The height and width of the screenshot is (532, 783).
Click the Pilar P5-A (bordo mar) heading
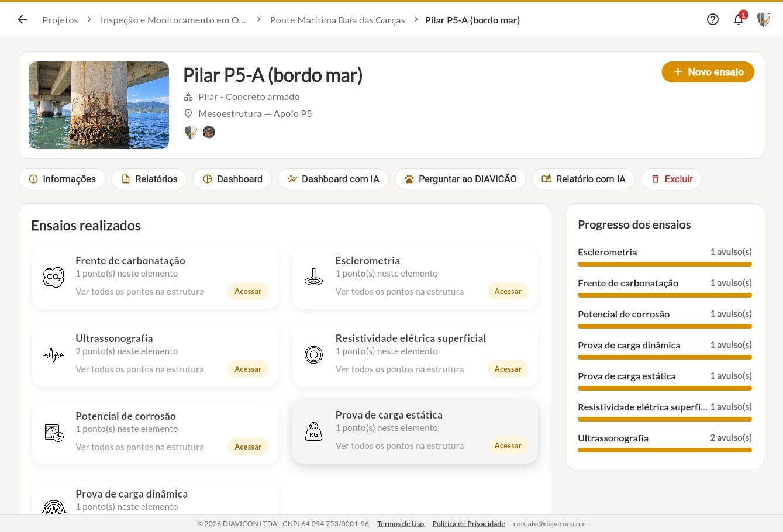click(x=273, y=75)
